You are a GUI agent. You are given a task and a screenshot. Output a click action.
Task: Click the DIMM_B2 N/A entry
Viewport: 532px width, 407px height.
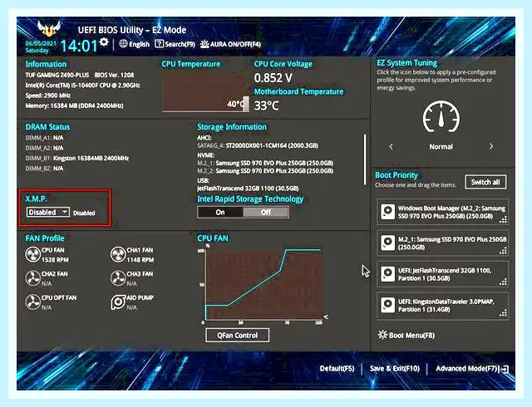tap(44, 169)
